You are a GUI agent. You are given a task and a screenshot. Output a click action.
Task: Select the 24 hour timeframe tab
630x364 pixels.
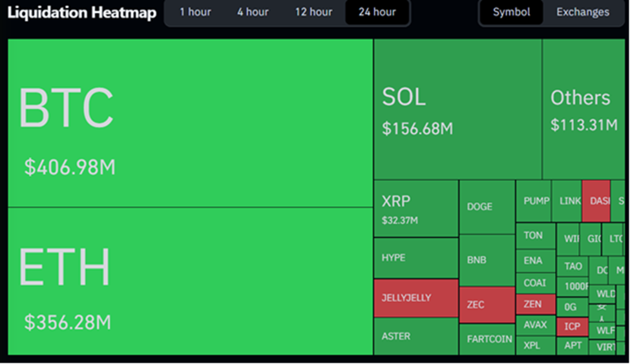click(377, 12)
